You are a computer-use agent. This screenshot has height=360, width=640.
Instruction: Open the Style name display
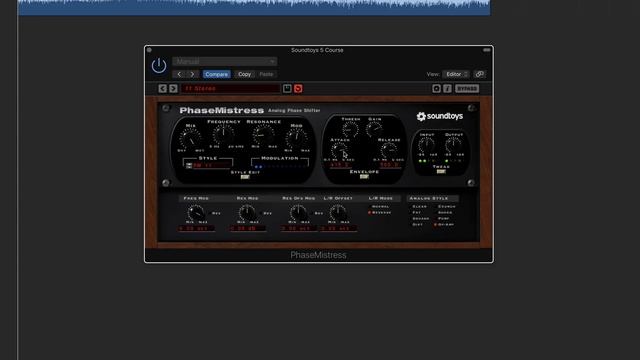pyautogui.click(x=211, y=165)
